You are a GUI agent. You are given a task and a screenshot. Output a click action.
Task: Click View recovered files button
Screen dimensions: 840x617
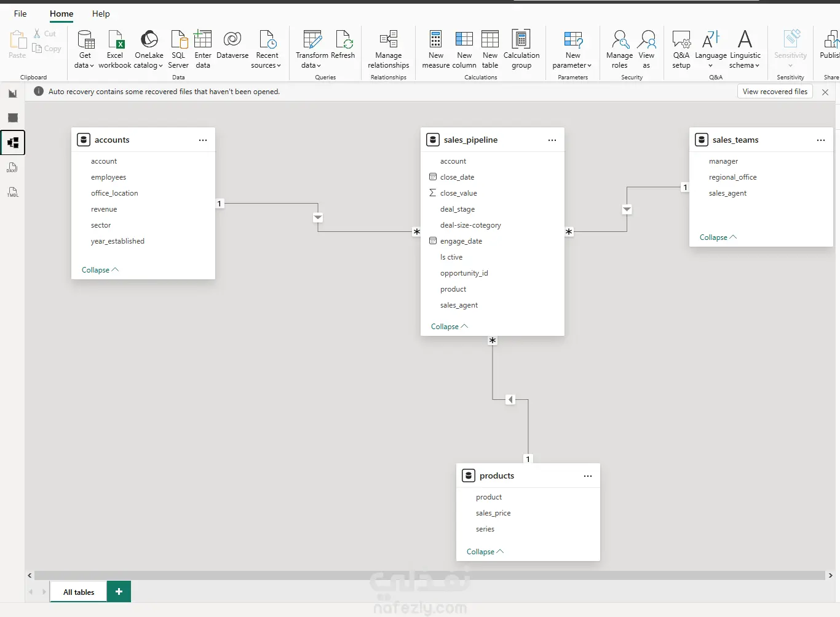point(775,92)
